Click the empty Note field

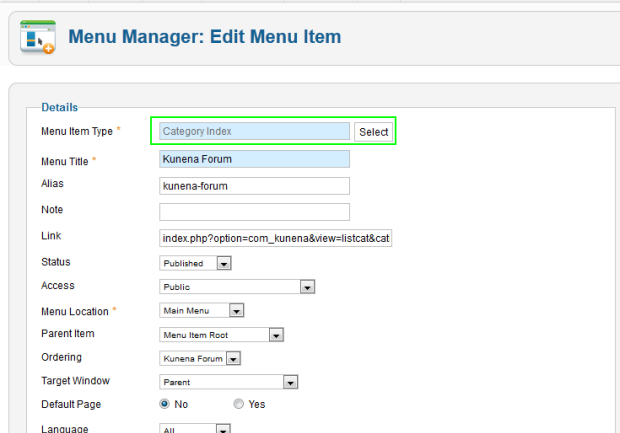click(x=254, y=212)
